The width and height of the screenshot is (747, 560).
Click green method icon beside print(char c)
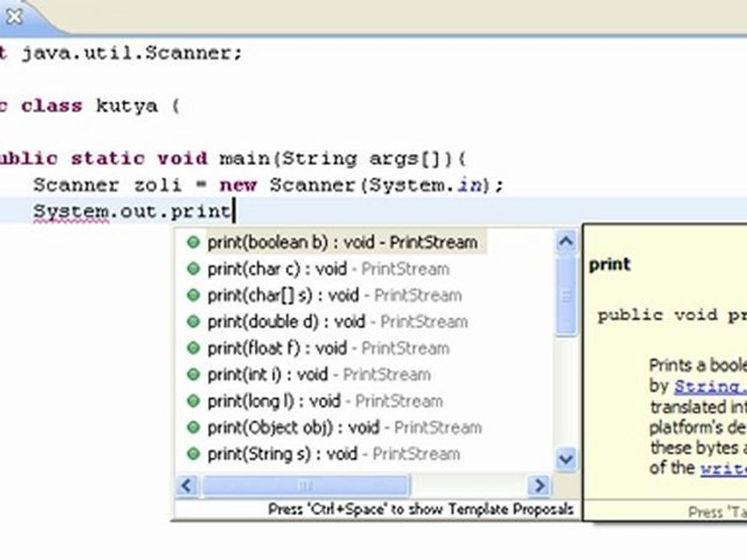193,269
